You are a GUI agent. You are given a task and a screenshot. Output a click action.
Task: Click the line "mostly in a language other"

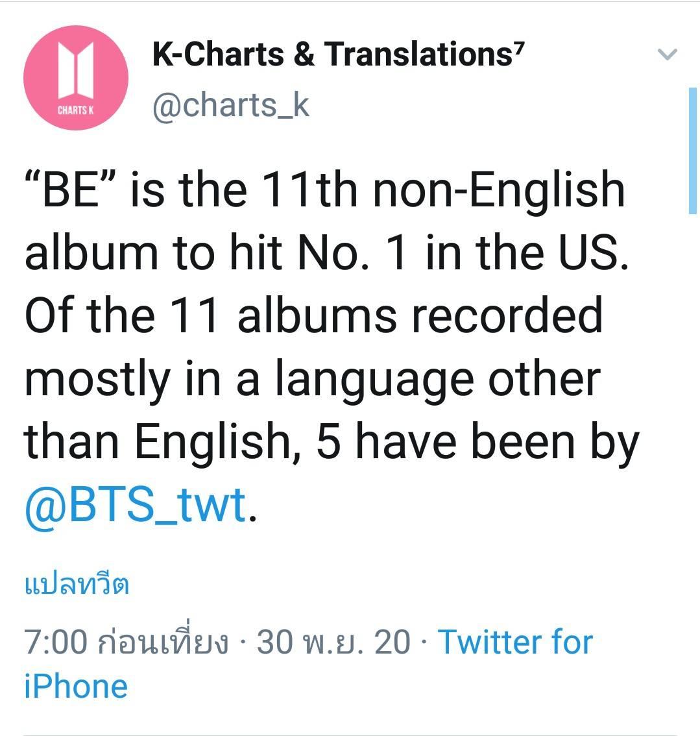click(x=312, y=378)
